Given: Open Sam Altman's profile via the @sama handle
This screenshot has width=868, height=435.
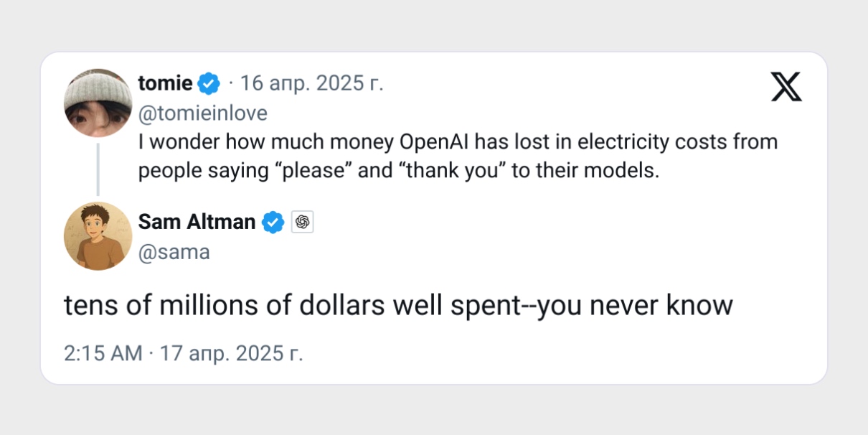Looking at the screenshot, I should pos(174,251).
